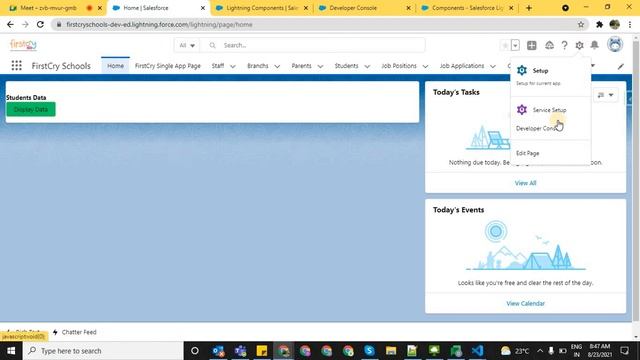The height and width of the screenshot is (360, 640).
Task: Open the Windows Start menu
Action: (11, 351)
